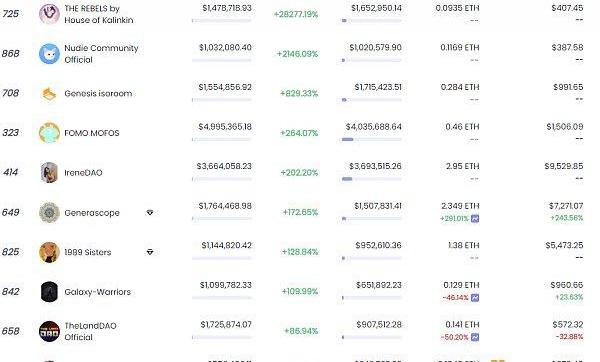Select the FOMO MOFOS round avatar
The width and height of the screenshot is (600, 362).
coord(49,133)
